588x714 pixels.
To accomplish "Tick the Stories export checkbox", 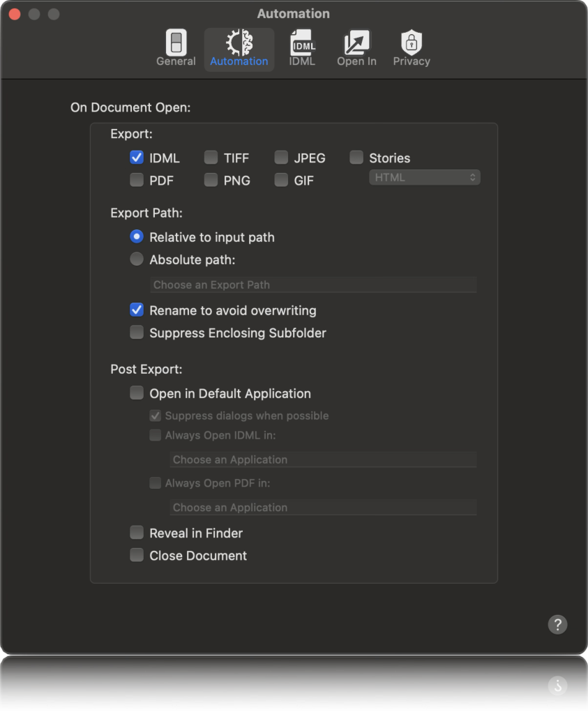I will pyautogui.click(x=356, y=158).
